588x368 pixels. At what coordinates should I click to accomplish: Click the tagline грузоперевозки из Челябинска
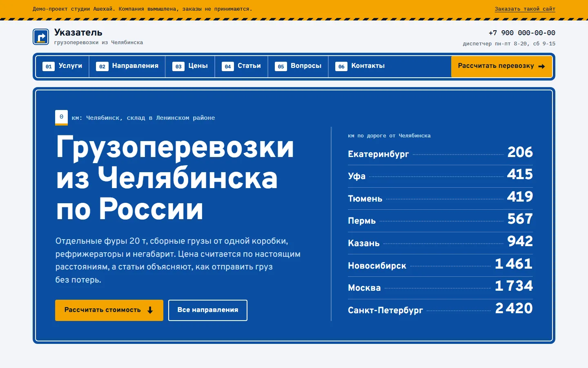pyautogui.click(x=98, y=43)
